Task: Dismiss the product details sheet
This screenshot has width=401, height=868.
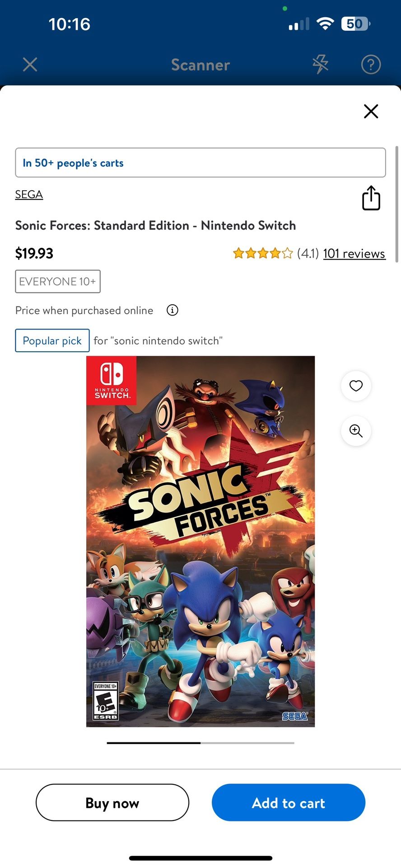Action: click(x=371, y=111)
